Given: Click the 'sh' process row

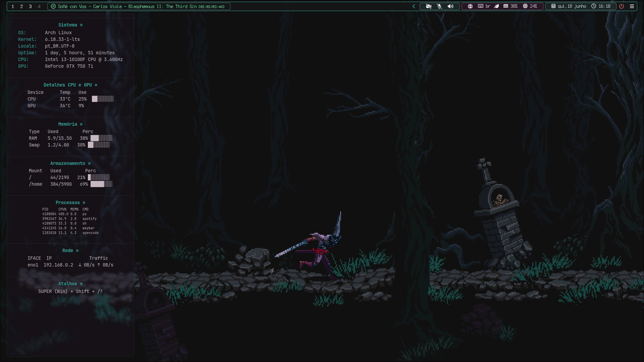Looking at the screenshot, I should pos(70,223).
